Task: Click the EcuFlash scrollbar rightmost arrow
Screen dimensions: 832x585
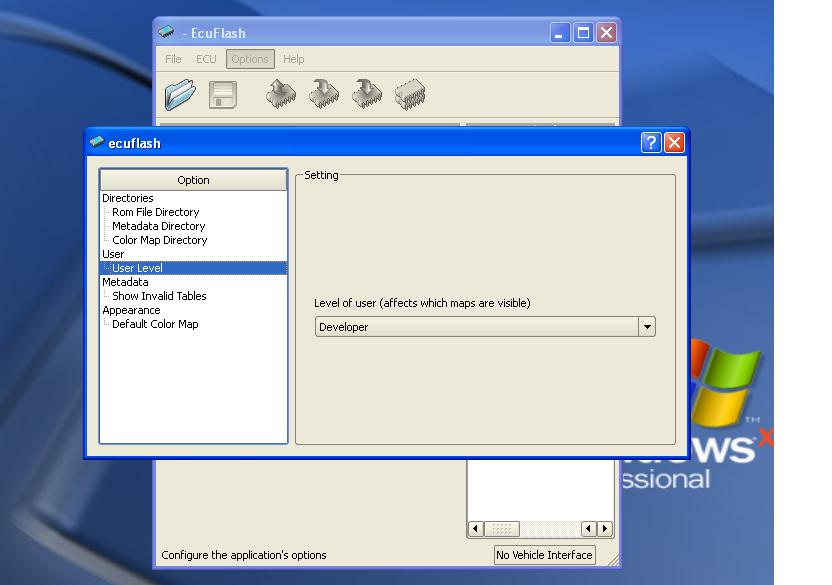Action: (x=605, y=529)
